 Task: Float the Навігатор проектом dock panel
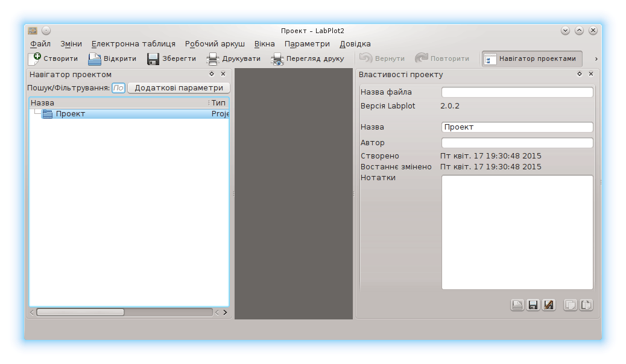tap(212, 74)
